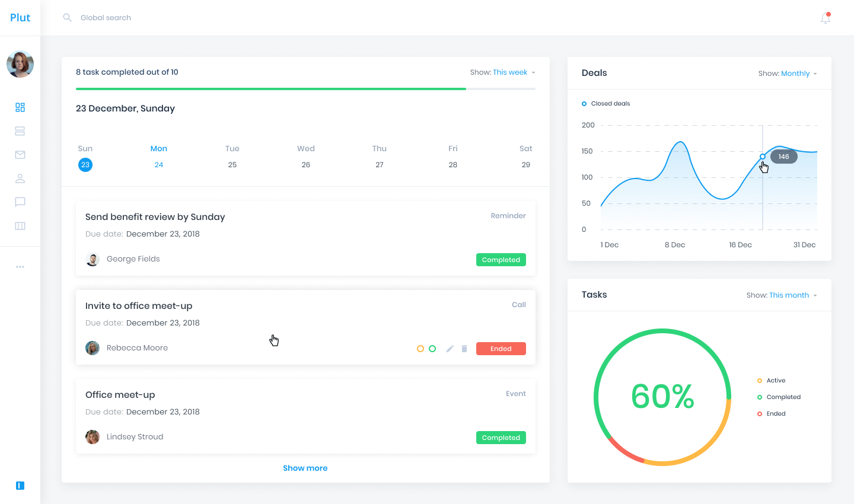The width and height of the screenshot is (854, 504).
Task: View contacts using the person sidebar icon
Action: [20, 178]
